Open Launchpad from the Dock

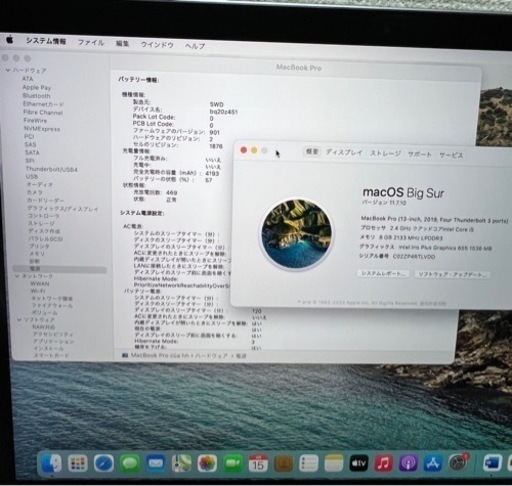(x=78, y=463)
